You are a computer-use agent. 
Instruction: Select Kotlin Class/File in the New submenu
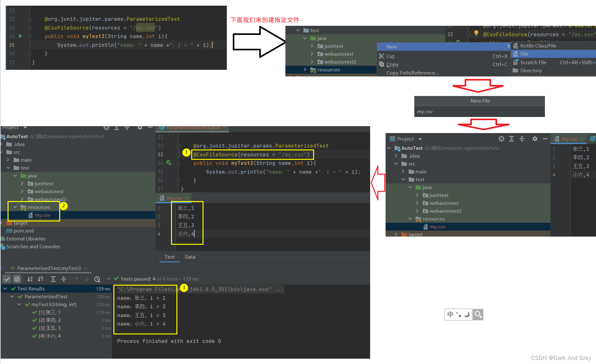tap(553, 46)
